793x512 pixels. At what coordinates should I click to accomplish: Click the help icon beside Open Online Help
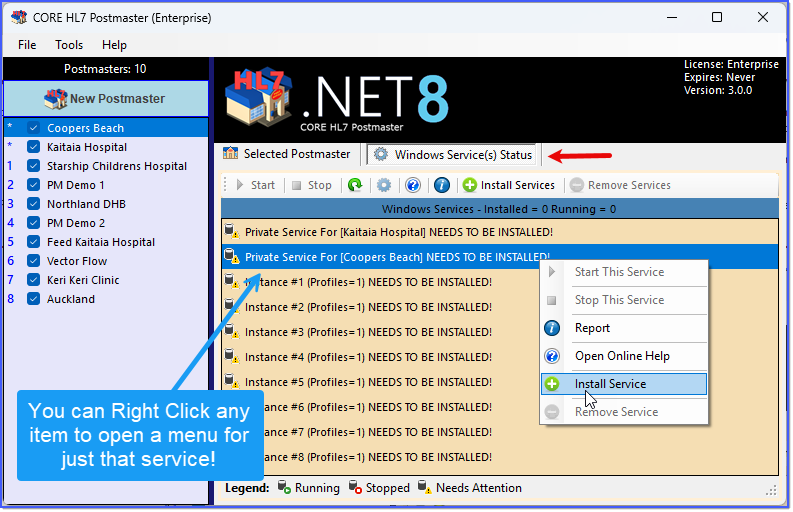[552, 356]
